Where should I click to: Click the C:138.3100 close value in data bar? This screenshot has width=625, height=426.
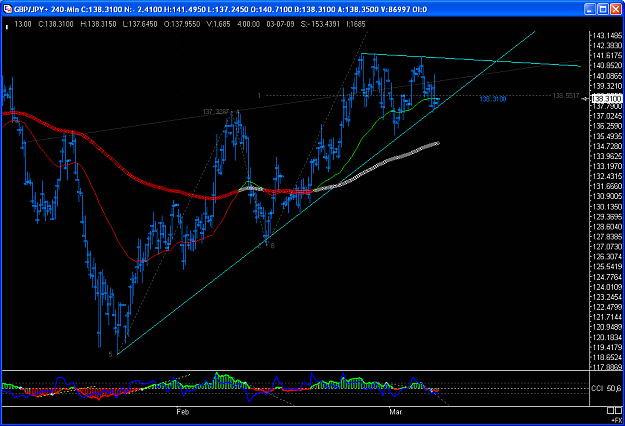tap(56, 24)
